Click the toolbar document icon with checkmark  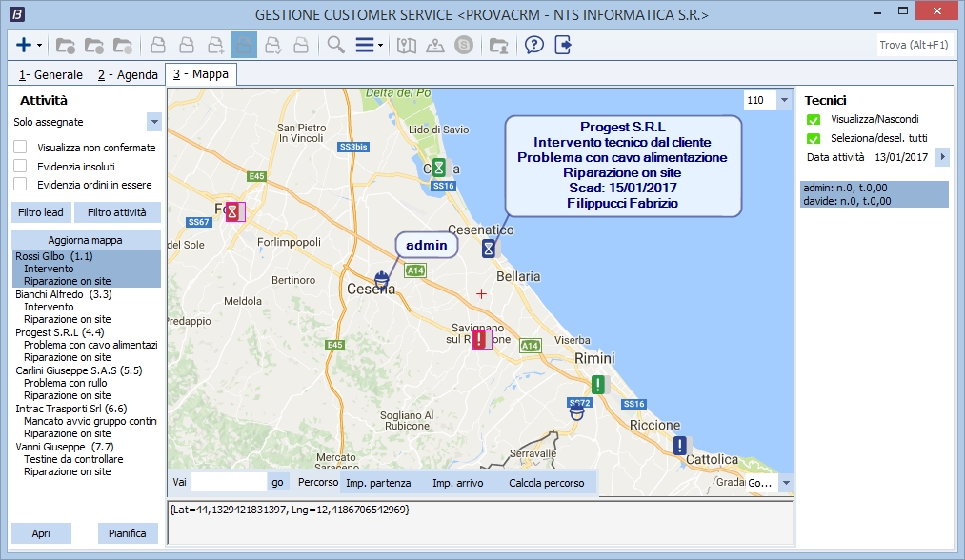click(x=272, y=46)
